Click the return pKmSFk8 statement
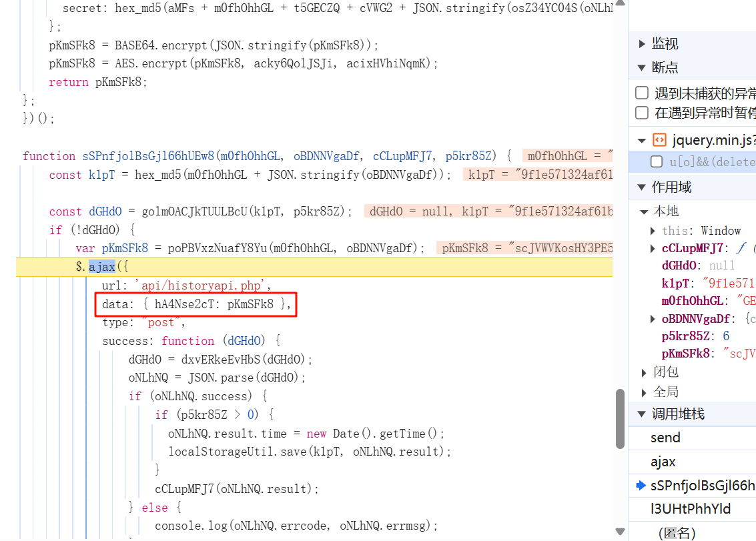The width and height of the screenshot is (756, 541). pos(98,83)
